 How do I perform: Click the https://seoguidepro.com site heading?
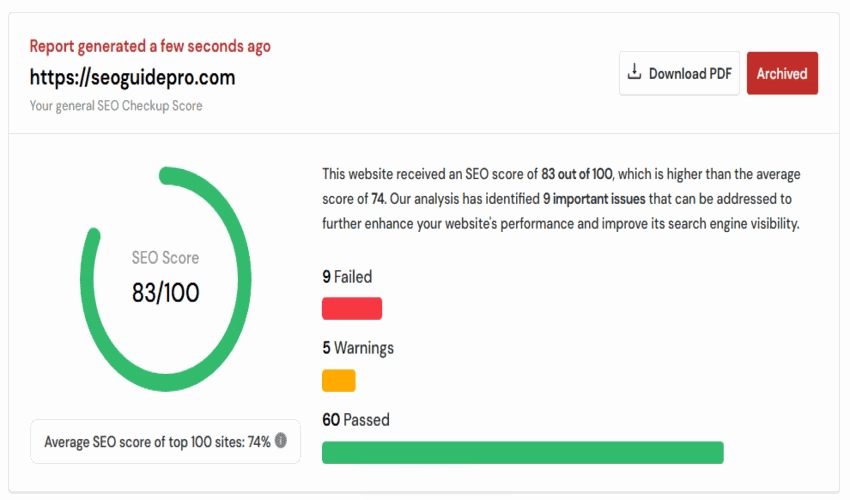tap(133, 77)
